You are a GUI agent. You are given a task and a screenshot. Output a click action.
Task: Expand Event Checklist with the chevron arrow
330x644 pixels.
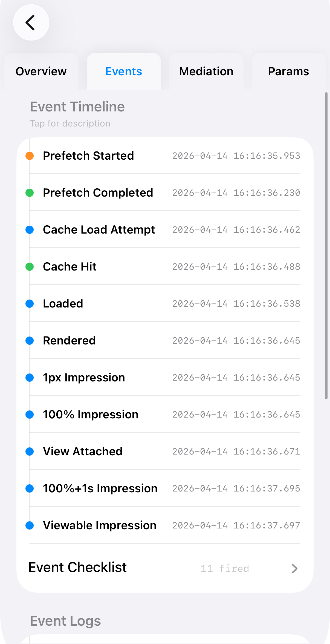(x=294, y=569)
